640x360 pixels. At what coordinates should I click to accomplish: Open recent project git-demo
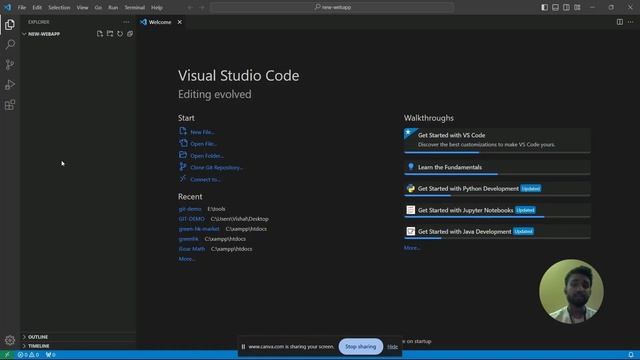point(190,209)
